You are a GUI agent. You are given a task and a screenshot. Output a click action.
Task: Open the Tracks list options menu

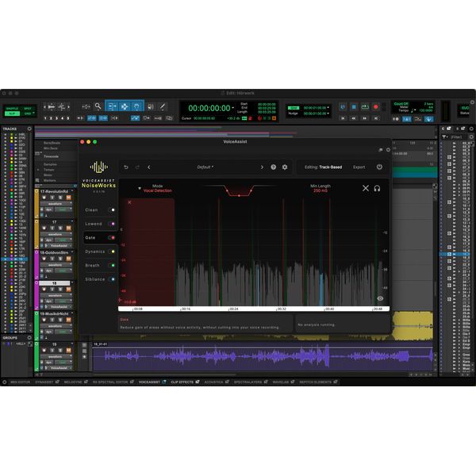[29, 129]
